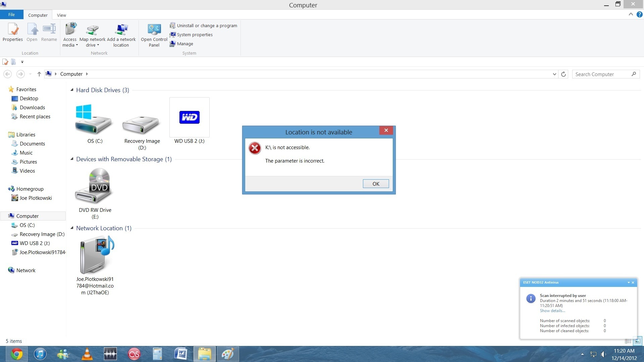Image resolution: width=644 pixels, height=362 pixels.
Task: Open the Map network drive tool
Action: point(92,31)
